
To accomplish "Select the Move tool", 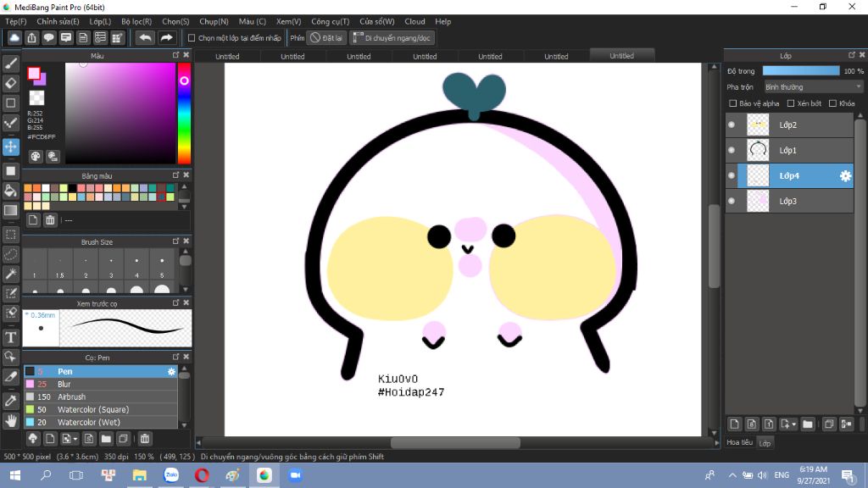I will [x=10, y=147].
